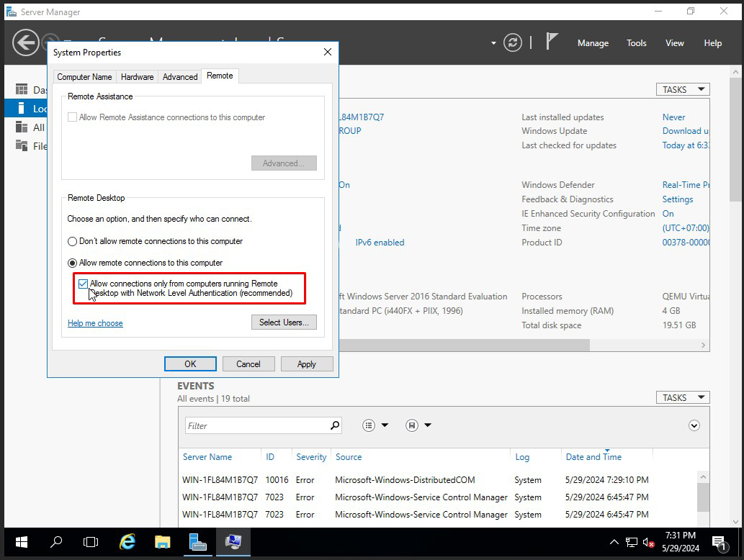Open the PROPERTIES TASKS dropdown

(682, 89)
